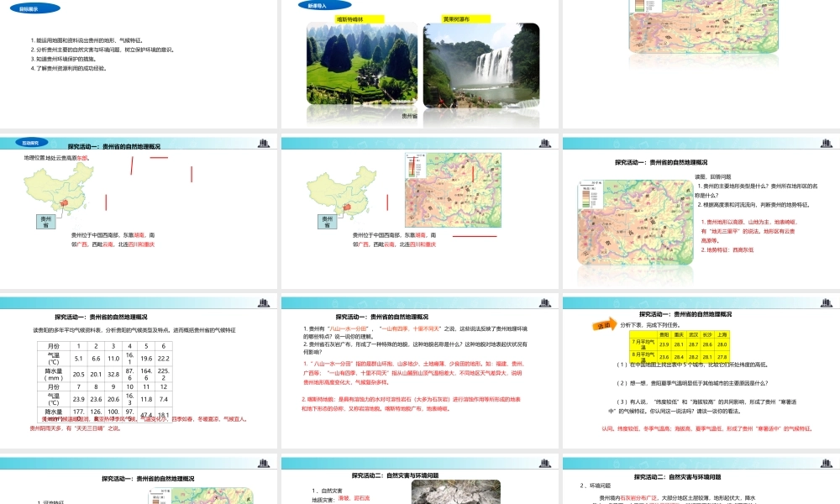
Task: Select the Huangguoshu waterfall photo
Action: (x=481, y=66)
